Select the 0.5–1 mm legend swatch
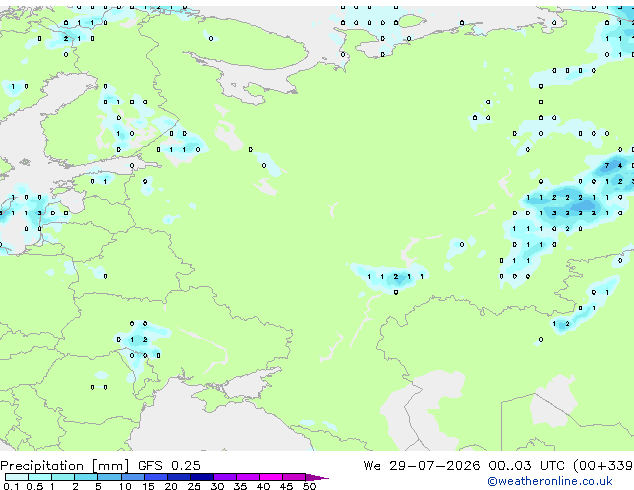This screenshot has height=490, width=634. 40,477
